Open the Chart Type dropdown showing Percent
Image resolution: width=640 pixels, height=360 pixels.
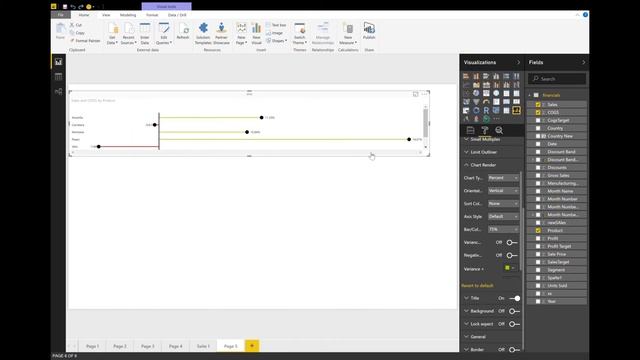point(503,178)
